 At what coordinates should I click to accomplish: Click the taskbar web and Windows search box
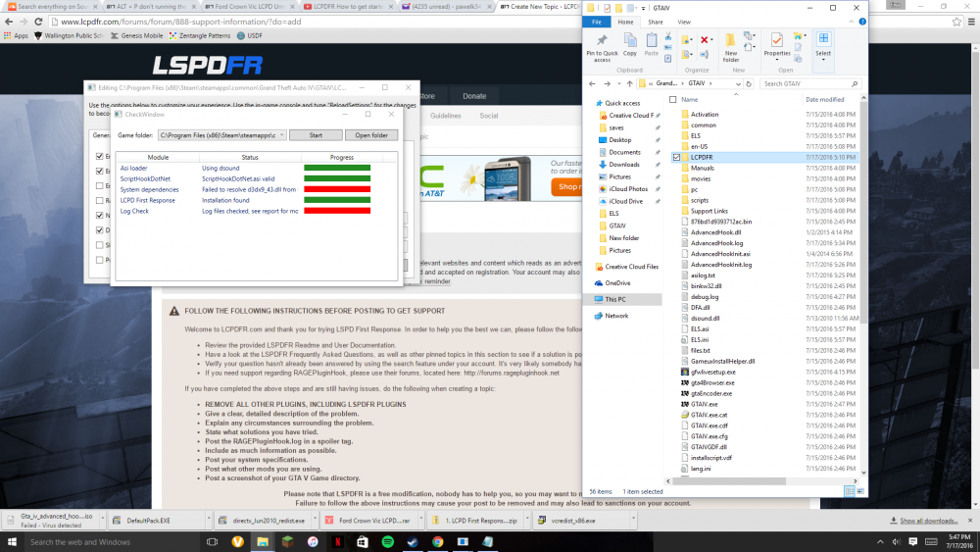point(113,541)
